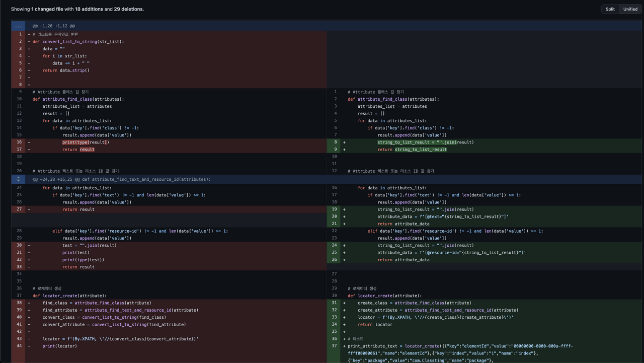Screen dimensions: 644x363
Task: Click the ellipsis expand icon on first hunk header
Action: pos(18,26)
